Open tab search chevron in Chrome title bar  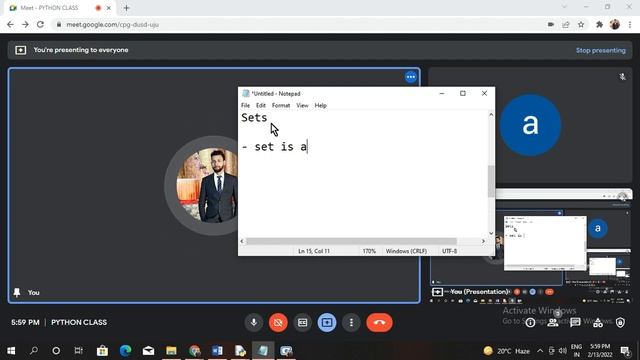564,7
